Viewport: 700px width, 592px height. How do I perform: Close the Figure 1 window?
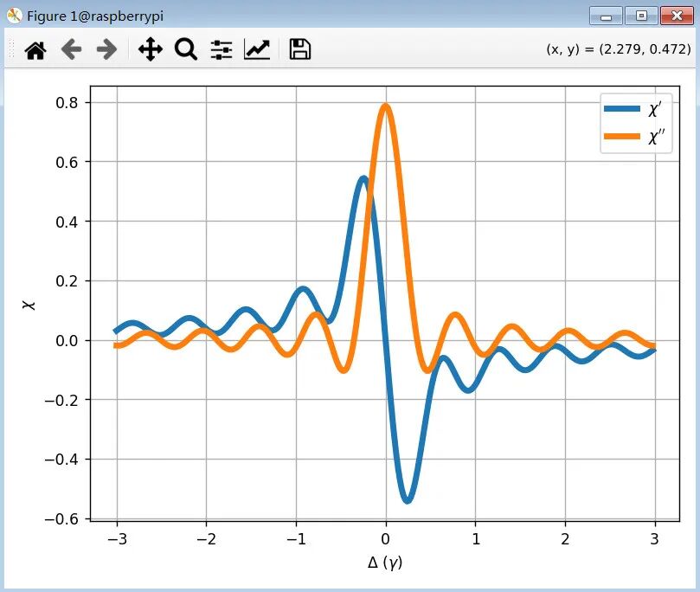[677, 16]
